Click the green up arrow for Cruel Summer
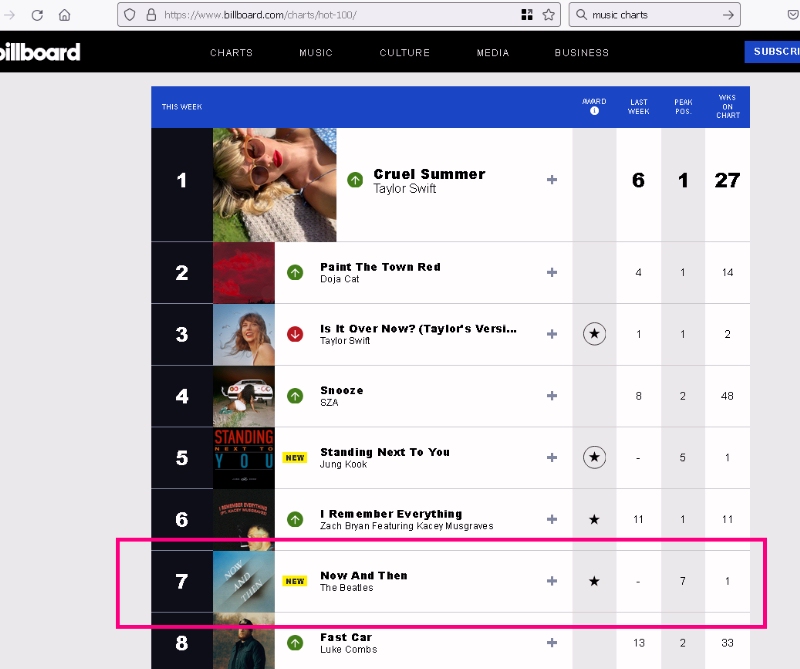 pyautogui.click(x=355, y=180)
